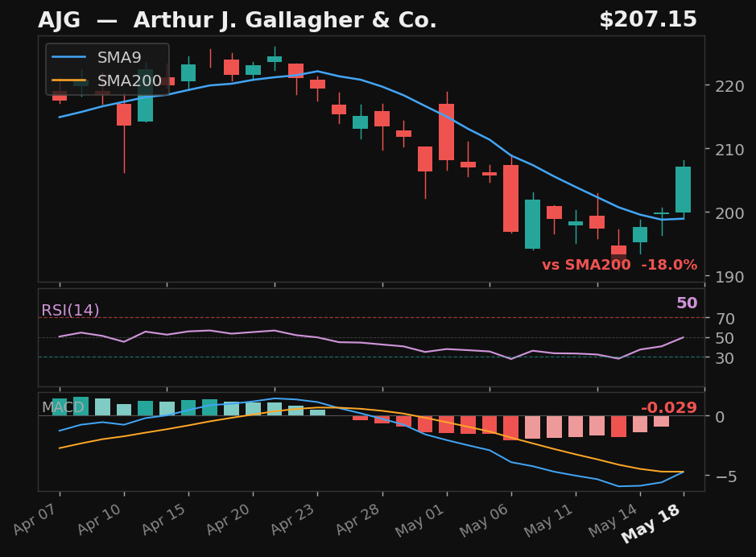Click the May 11 date label

pyautogui.click(x=550, y=521)
